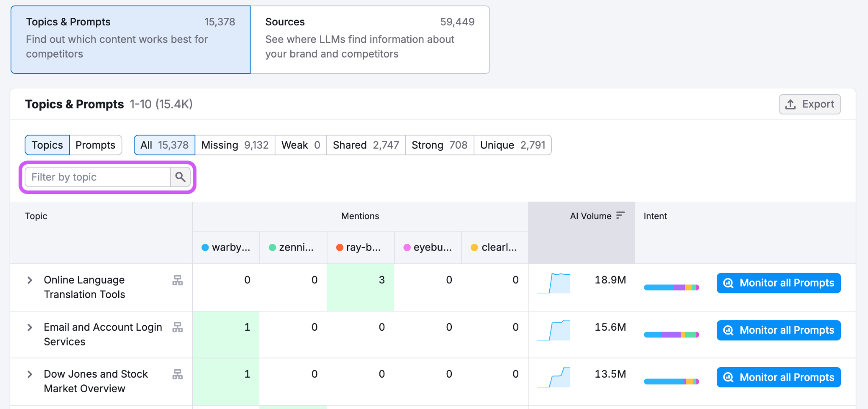
Task: Select the Missing 9,132 tab
Action: pos(234,145)
